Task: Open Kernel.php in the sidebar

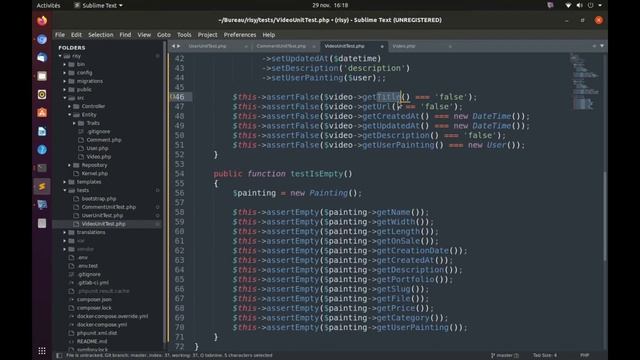Action: 95,173
